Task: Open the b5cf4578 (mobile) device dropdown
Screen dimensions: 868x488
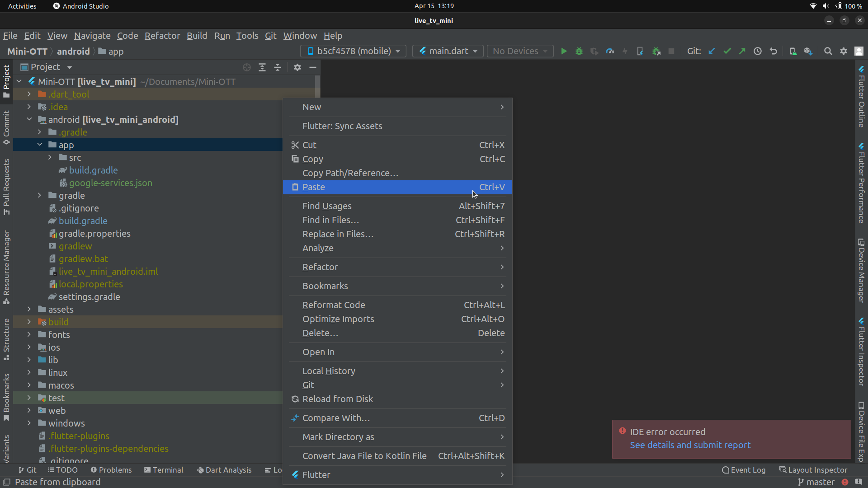Action: click(x=353, y=51)
